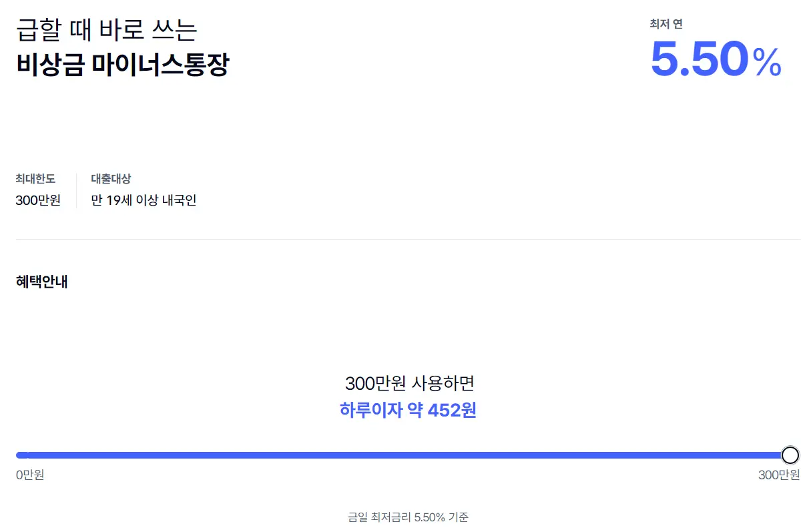
Task: Click the 최대한도 limit label
Action: [x=35, y=178]
